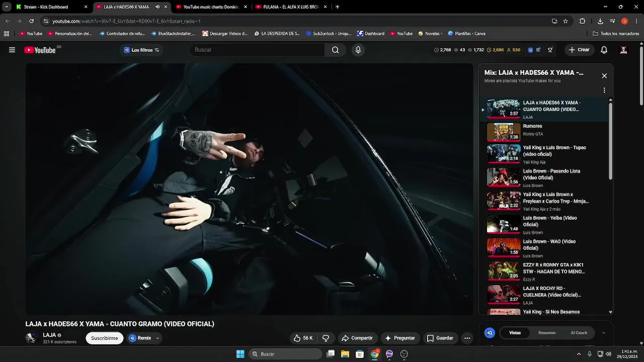The width and height of the screenshot is (644, 362).
Task: Open the Chrome apps grid in bookmarks bar
Action: [x=7, y=34]
